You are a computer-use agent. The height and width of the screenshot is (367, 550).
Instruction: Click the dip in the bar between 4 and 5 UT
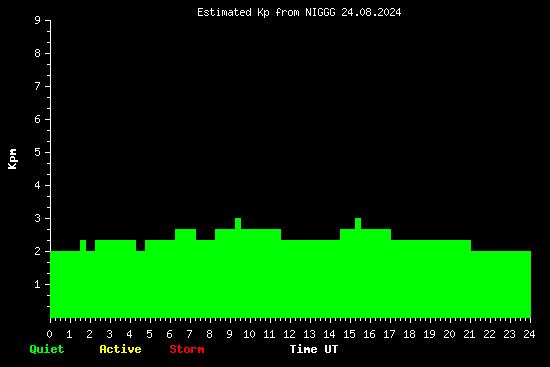click(x=140, y=246)
